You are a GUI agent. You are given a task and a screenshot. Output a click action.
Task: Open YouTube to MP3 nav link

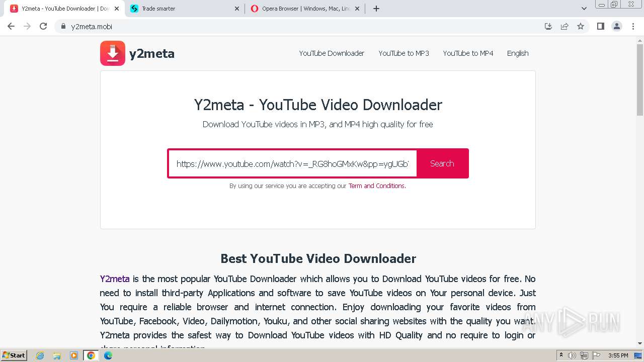404,53
